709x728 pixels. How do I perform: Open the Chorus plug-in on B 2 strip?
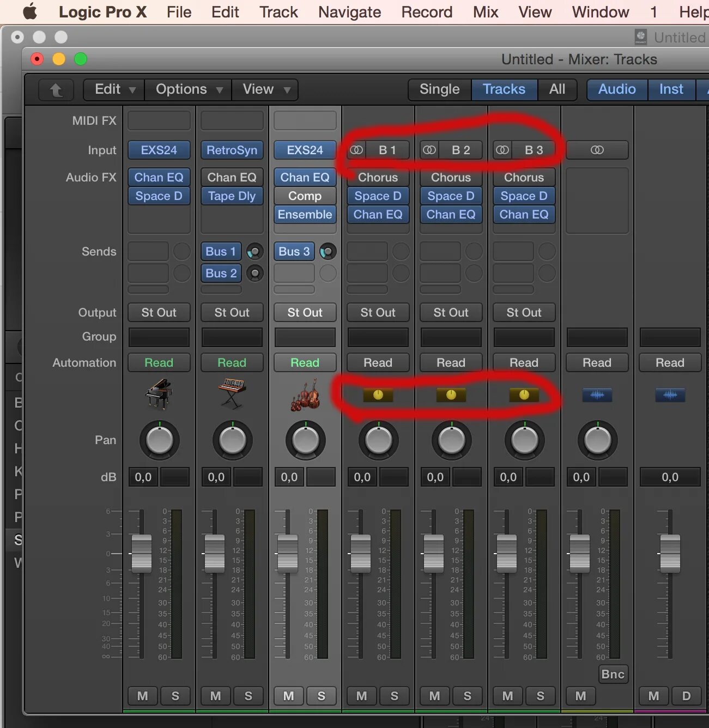[451, 178]
